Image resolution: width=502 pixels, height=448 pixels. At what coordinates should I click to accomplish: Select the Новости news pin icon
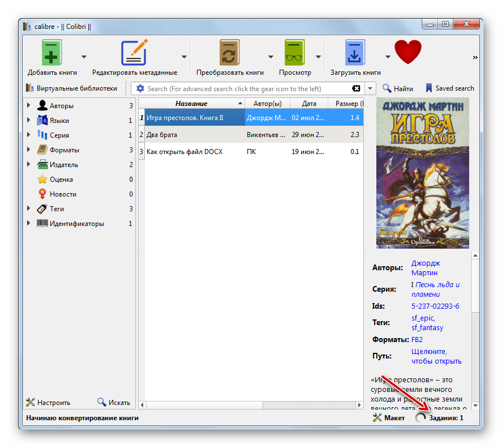click(42, 194)
